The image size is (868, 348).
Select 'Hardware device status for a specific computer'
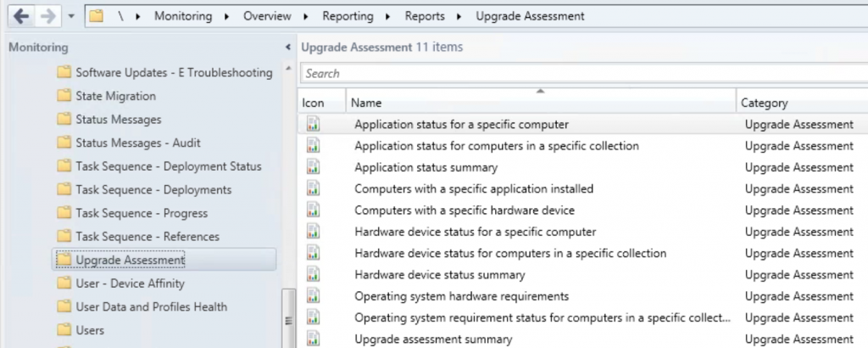coord(475,231)
